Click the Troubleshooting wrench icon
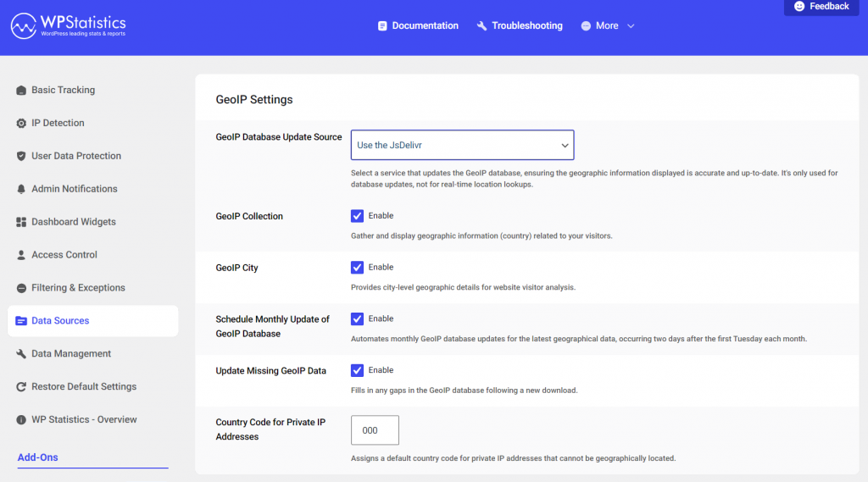 coord(481,26)
